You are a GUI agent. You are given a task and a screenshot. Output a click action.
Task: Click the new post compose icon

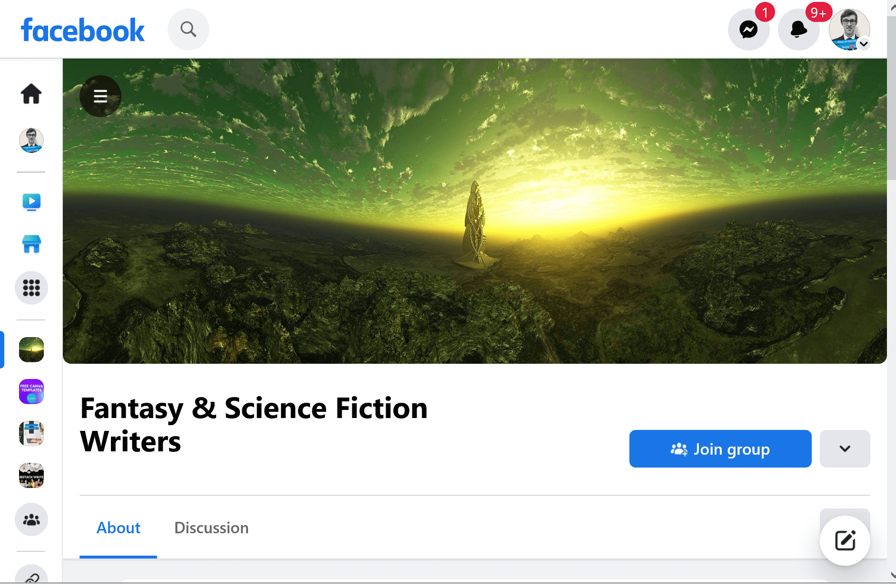[x=845, y=540]
